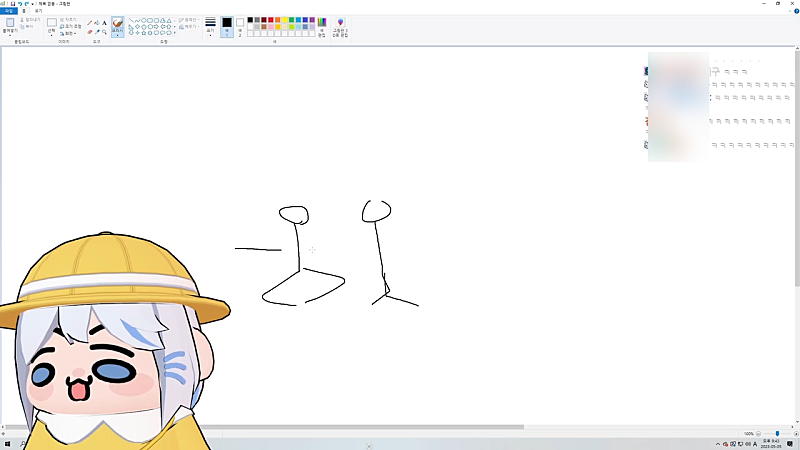Screen dimensions: 800x450
Task: Open the Brushes type dropdown arrow
Action: [x=117, y=35]
